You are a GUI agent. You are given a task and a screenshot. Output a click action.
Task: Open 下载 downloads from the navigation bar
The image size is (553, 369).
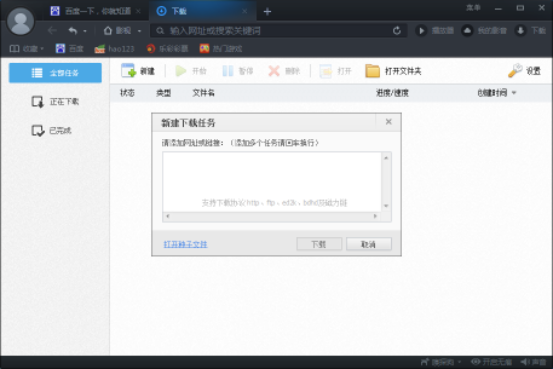pyautogui.click(x=530, y=31)
